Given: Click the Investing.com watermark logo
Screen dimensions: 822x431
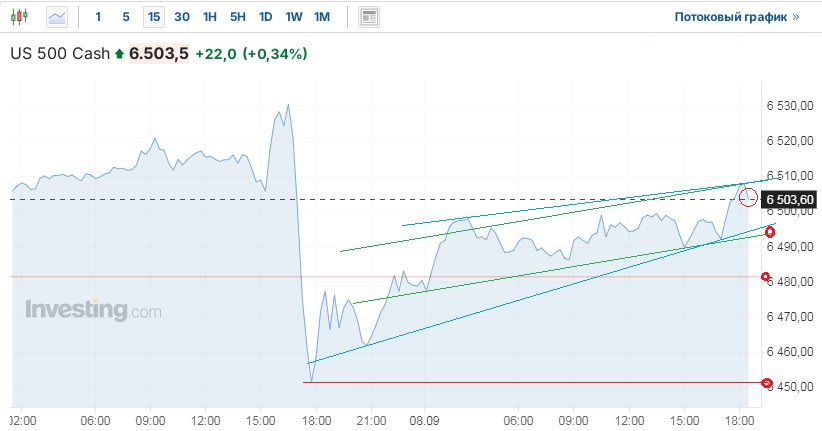Looking at the screenshot, I should [93, 310].
